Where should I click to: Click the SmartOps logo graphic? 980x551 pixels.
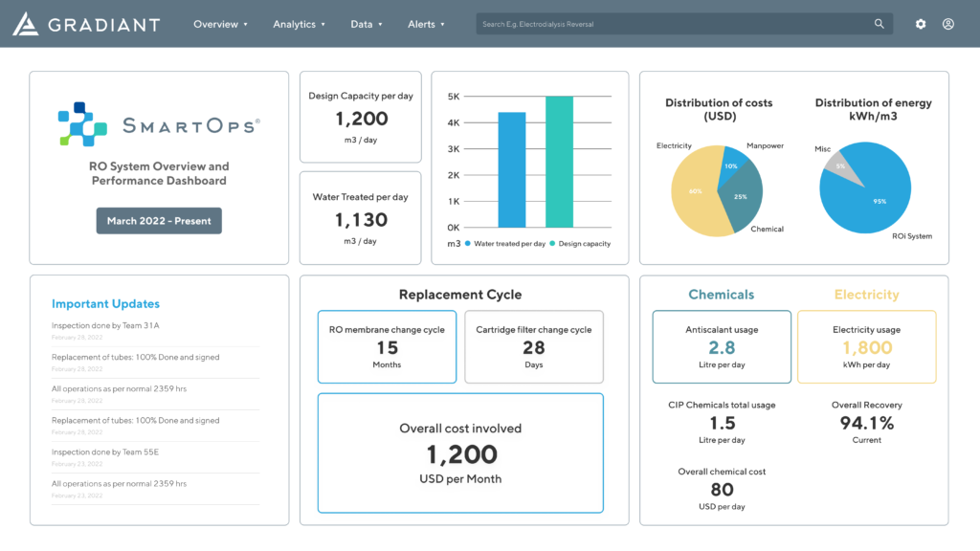81,124
